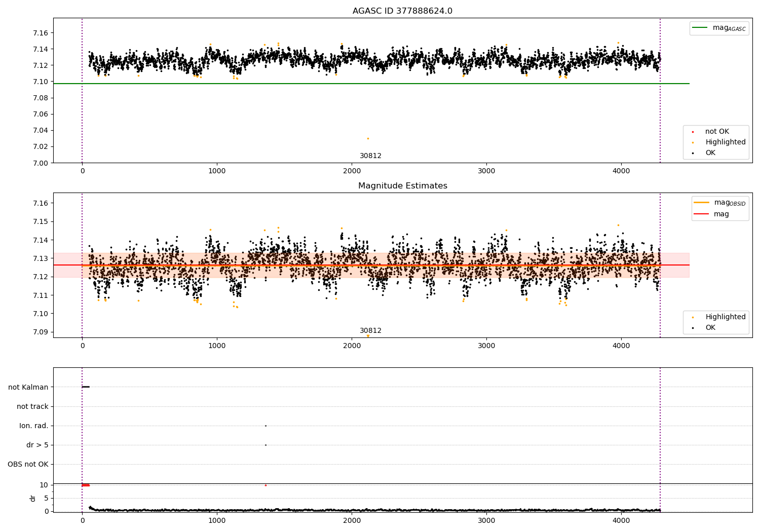
Task: Click the 7.09 tick on middle plot
Action: (x=41, y=332)
